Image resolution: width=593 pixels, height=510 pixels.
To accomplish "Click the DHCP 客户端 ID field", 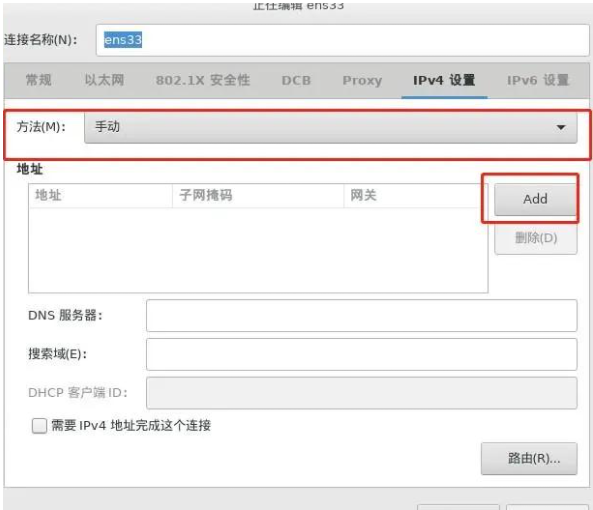I will tap(362, 393).
